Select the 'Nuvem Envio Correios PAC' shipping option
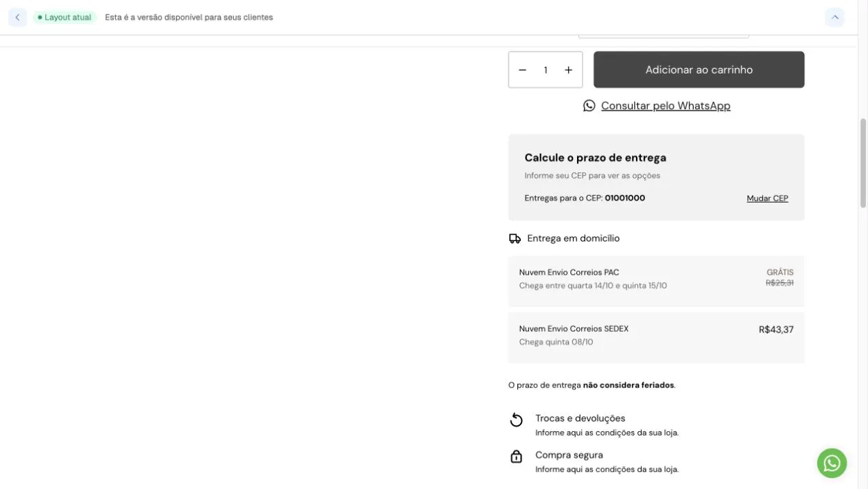Viewport: 868px width, 489px height. pos(656,281)
